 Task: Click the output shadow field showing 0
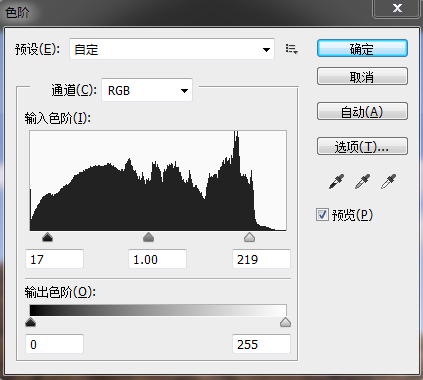(55, 344)
